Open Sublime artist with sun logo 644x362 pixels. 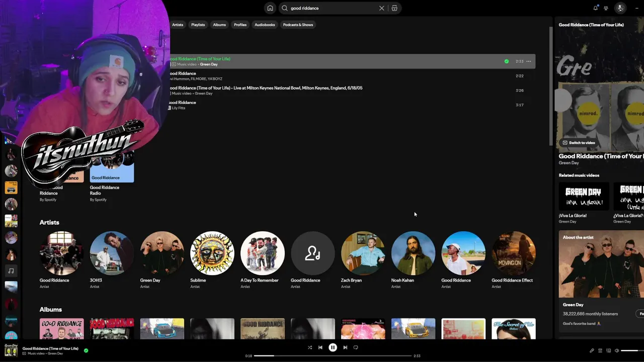pyautogui.click(x=212, y=253)
